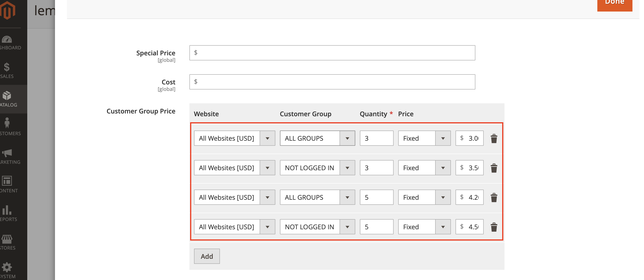644x280 pixels.
Task: Change the third row's Fixed price type
Action: click(x=424, y=197)
